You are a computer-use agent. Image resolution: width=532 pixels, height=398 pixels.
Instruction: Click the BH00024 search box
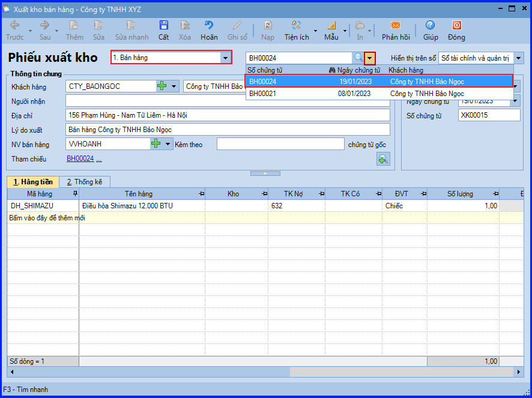[x=300, y=58]
